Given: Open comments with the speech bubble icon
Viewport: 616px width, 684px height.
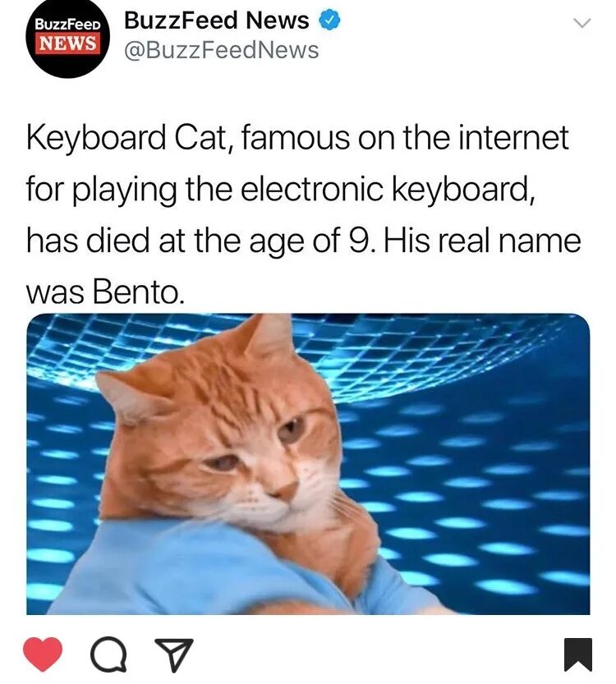Looking at the screenshot, I should 108,654.
